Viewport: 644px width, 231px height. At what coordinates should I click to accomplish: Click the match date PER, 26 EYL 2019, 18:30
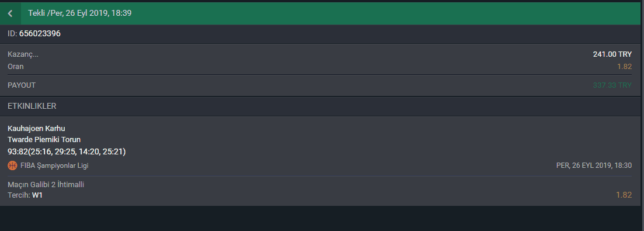click(x=594, y=166)
